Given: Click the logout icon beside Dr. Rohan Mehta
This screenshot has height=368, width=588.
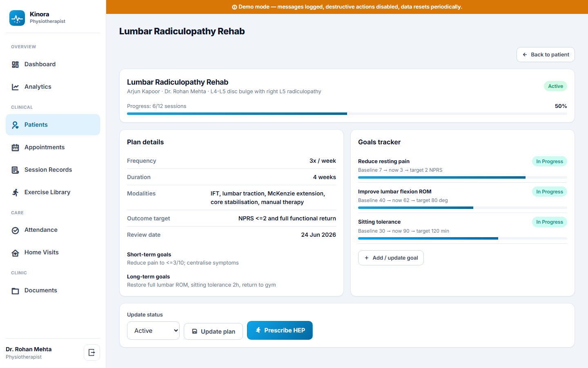Looking at the screenshot, I should (92, 352).
